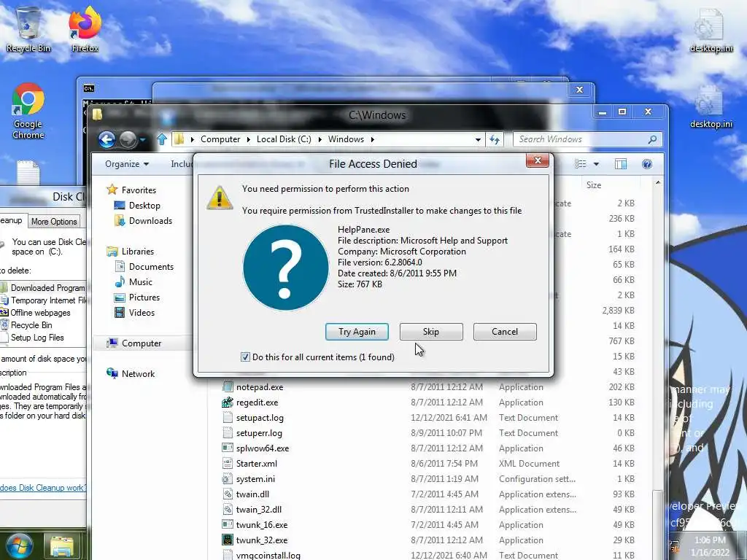Screen dimensions: 747x560
Task: Click the Skip button
Action: point(430,332)
